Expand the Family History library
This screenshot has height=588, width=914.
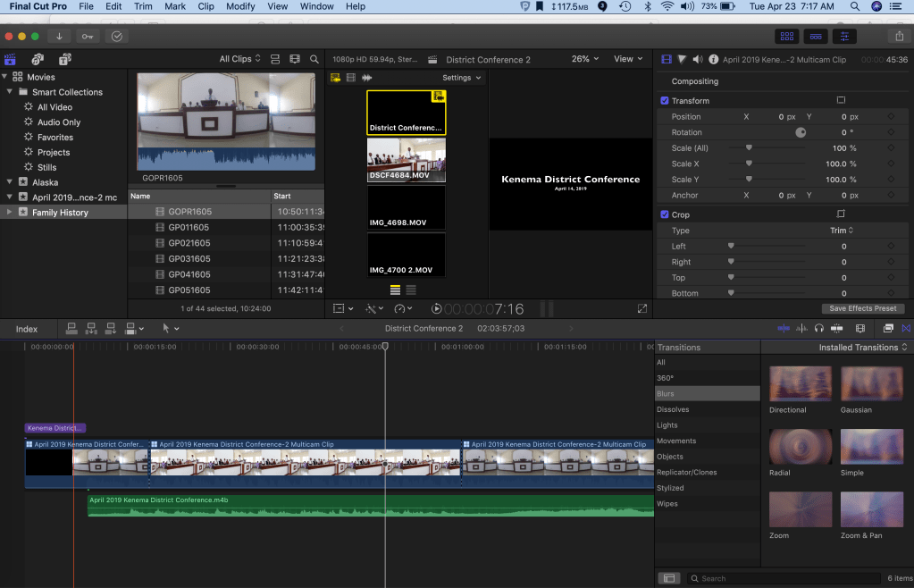pyautogui.click(x=10, y=213)
